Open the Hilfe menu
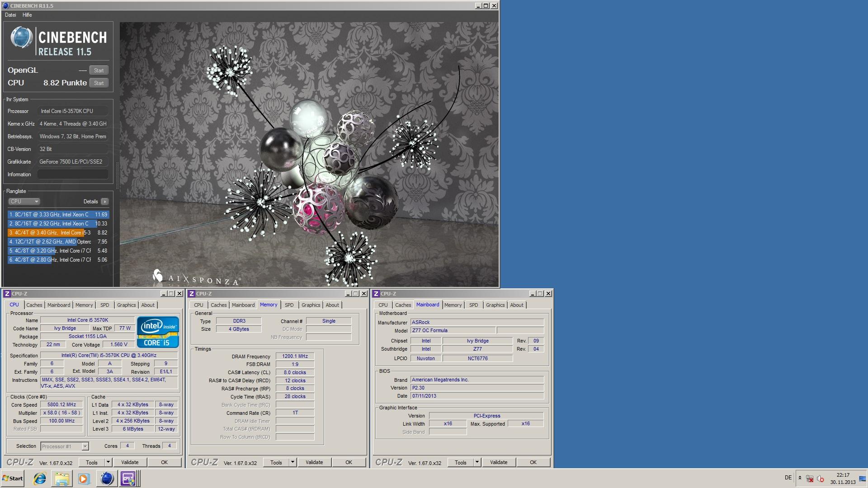Viewport: 868px width, 488px height. [27, 15]
